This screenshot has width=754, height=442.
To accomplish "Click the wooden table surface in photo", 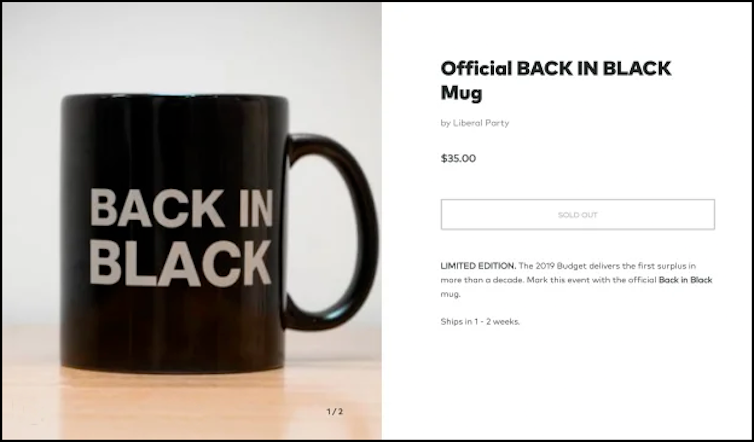I will pos(192,404).
